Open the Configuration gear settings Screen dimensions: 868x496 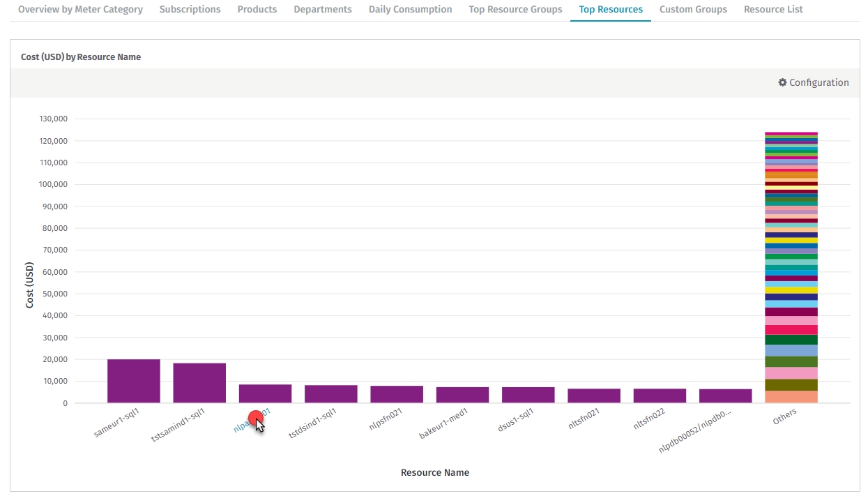813,82
